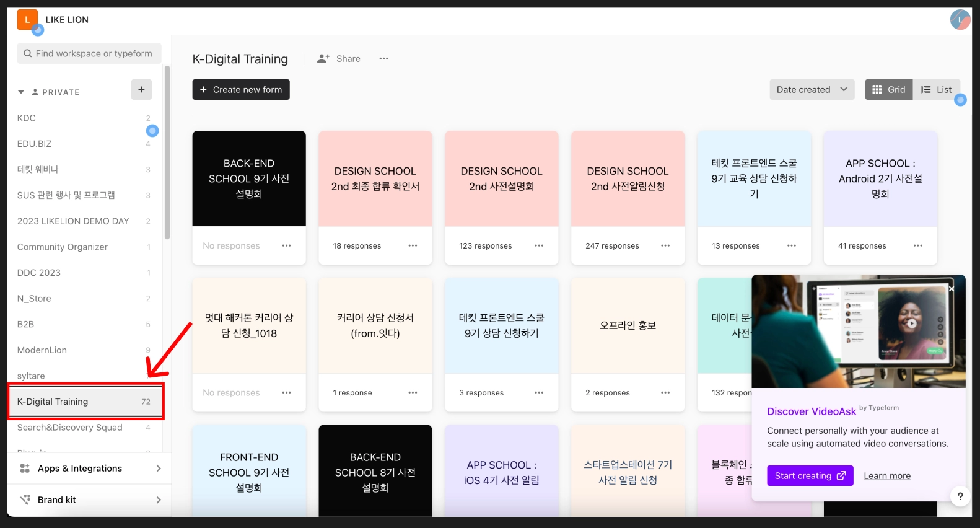
Task: Close the VideoAsk promo popup
Action: (952, 289)
